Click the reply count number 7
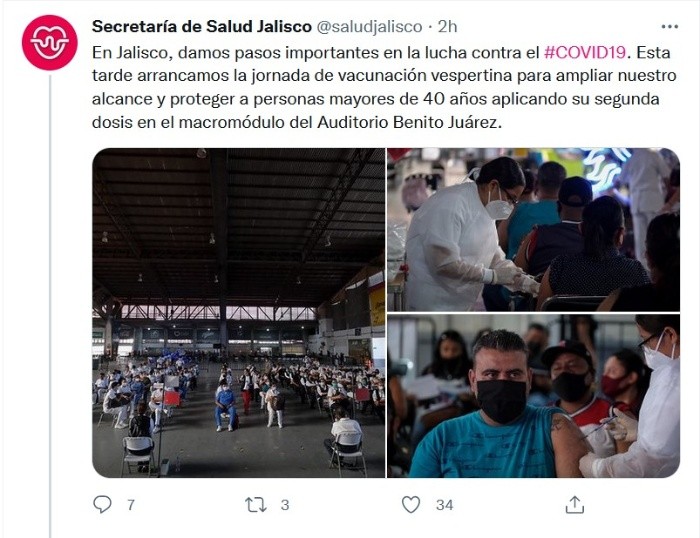 coord(130,505)
